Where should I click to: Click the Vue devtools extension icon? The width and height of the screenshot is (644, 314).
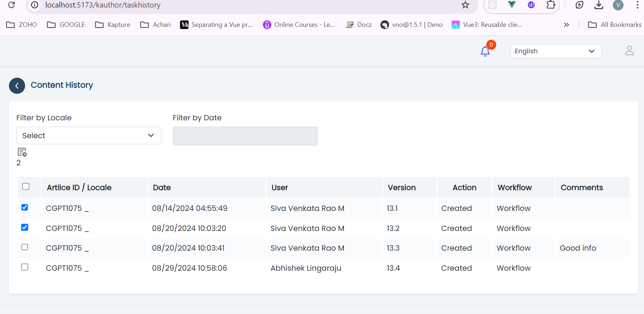[512, 5]
